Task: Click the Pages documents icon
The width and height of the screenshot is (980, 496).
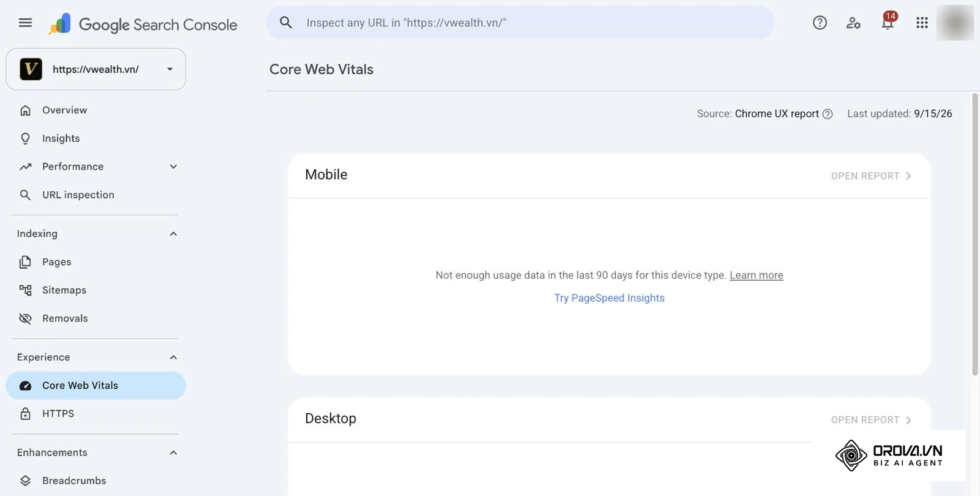Action: point(25,262)
